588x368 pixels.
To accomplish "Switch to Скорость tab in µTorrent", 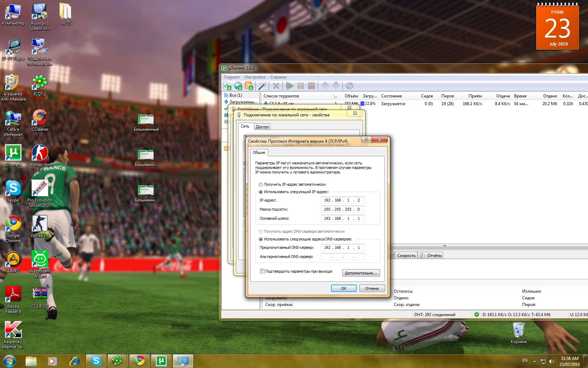I will [404, 255].
